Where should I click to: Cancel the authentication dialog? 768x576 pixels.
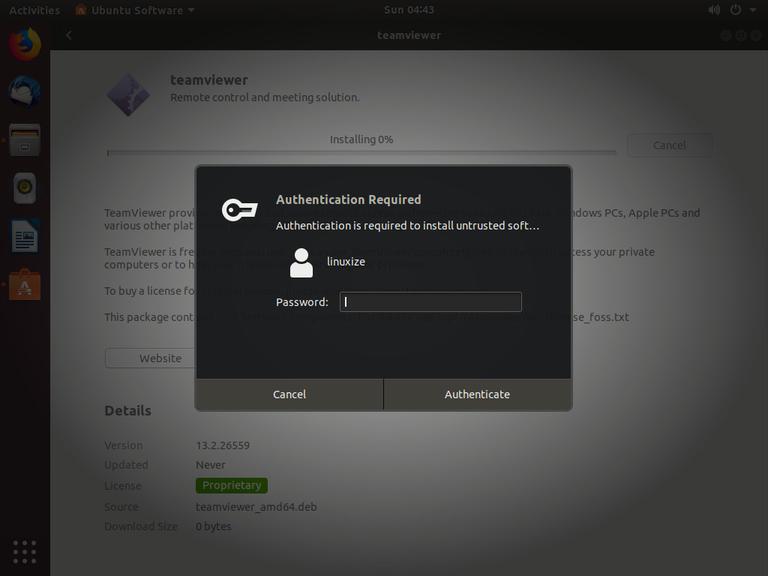pos(289,394)
